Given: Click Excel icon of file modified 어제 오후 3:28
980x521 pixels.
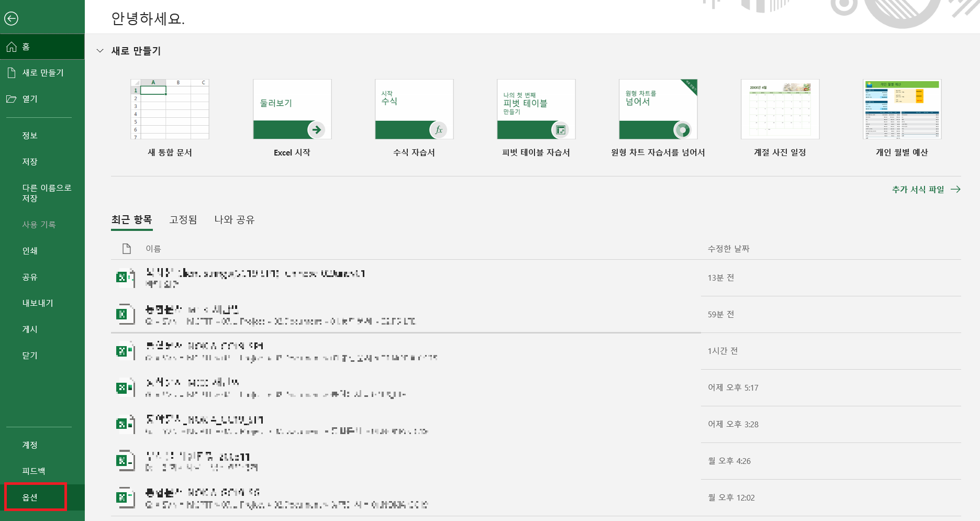Looking at the screenshot, I should click(x=125, y=424).
